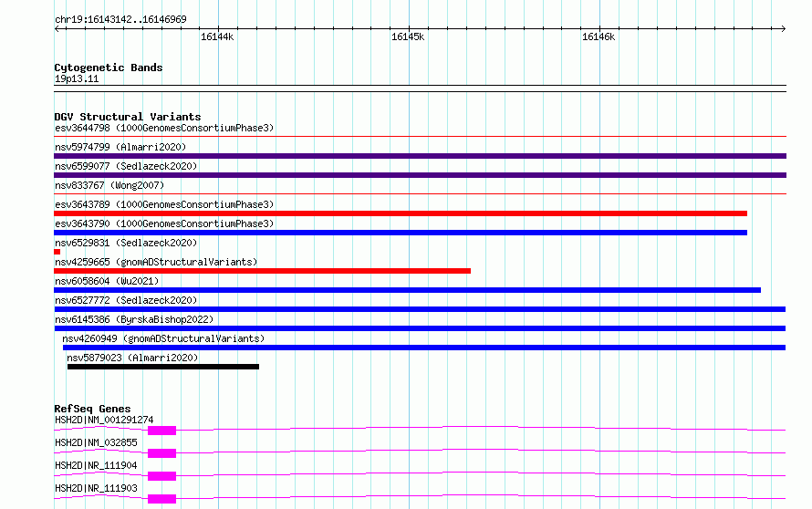The height and width of the screenshot is (509, 812).
Task: Click the ruler's left arrow end
Action: point(57,28)
